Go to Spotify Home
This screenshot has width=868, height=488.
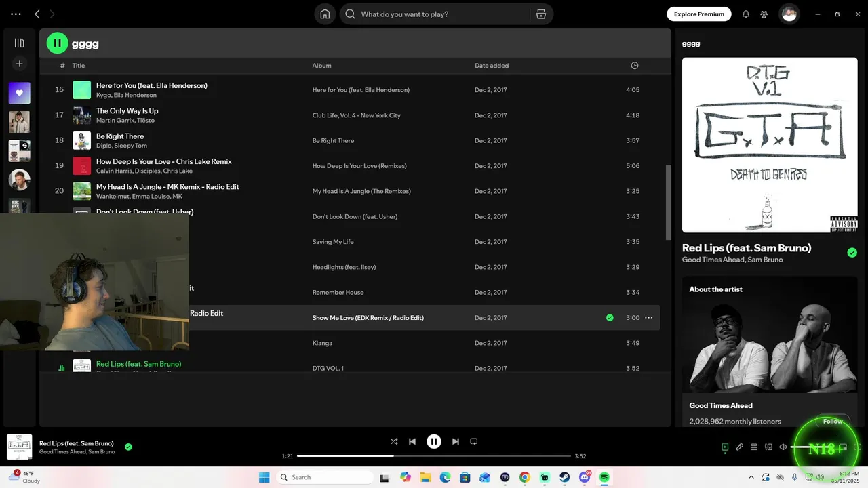click(325, 14)
